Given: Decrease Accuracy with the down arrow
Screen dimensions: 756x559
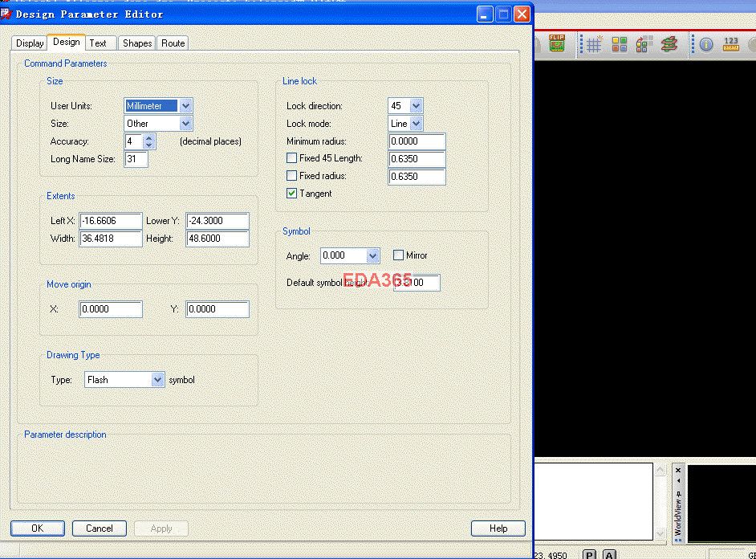Looking at the screenshot, I should [x=149, y=145].
